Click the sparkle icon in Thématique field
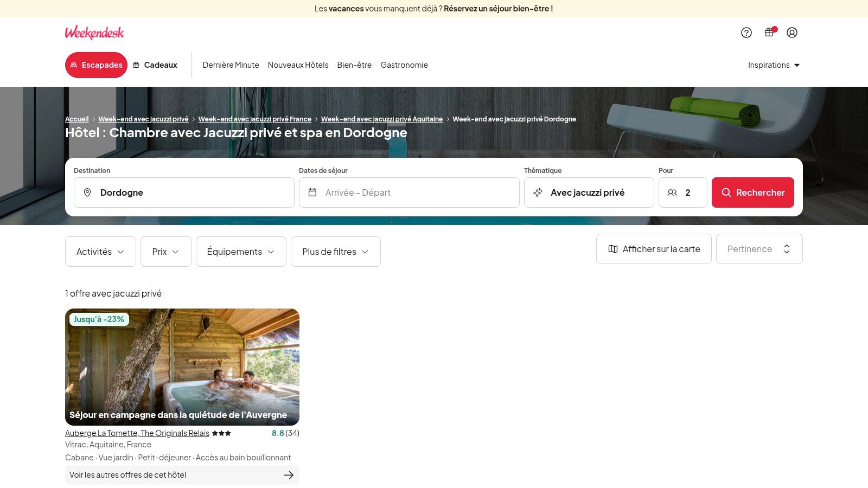 (538, 192)
